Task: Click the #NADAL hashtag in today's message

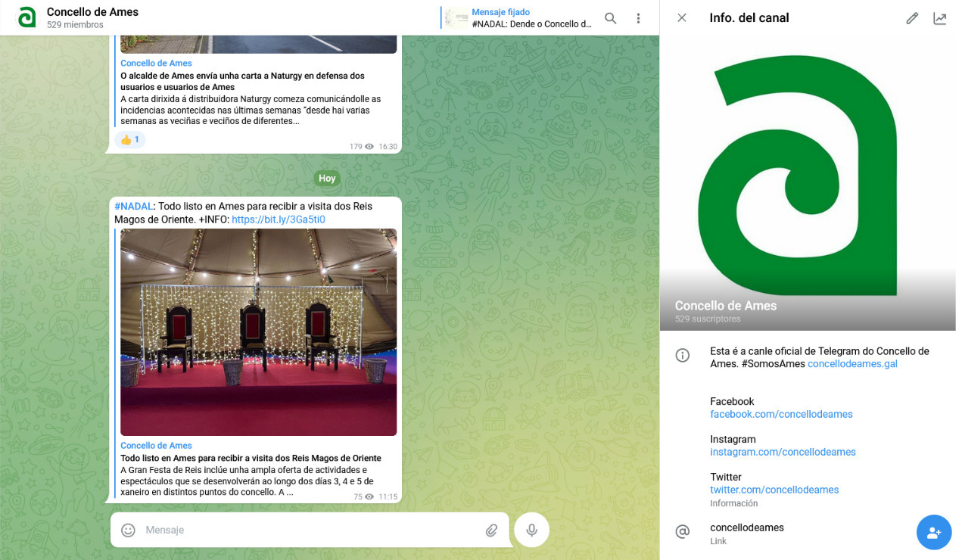Action: pyautogui.click(x=134, y=207)
